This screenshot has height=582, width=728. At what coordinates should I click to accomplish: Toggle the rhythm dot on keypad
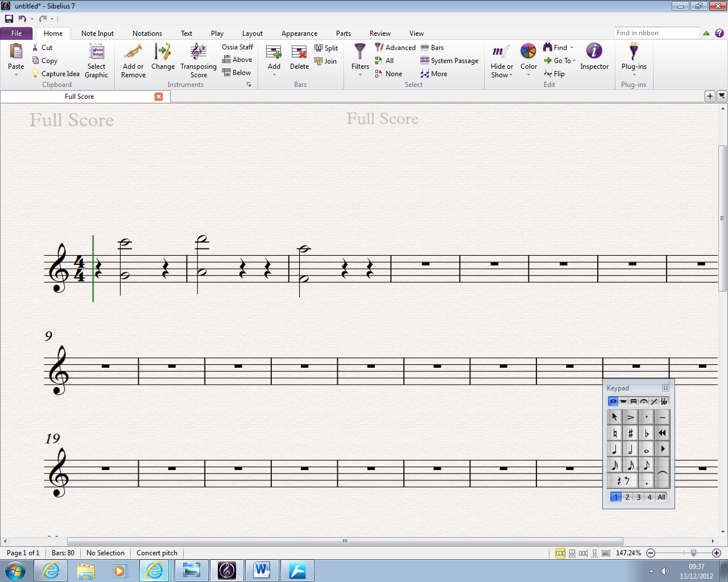coord(647,481)
